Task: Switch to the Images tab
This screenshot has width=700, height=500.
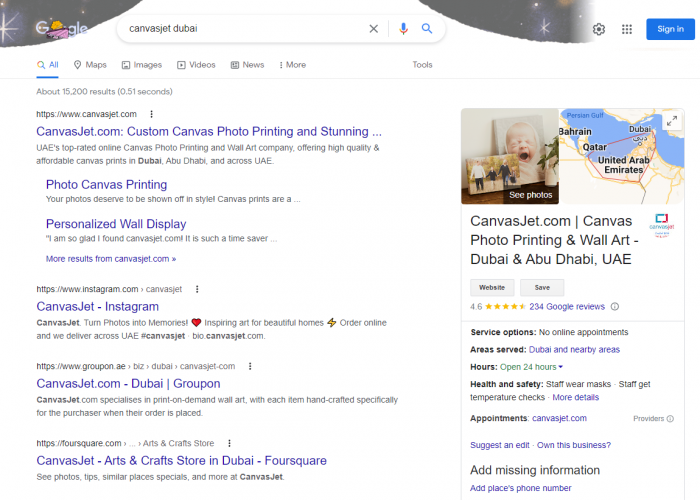Action: [x=142, y=65]
